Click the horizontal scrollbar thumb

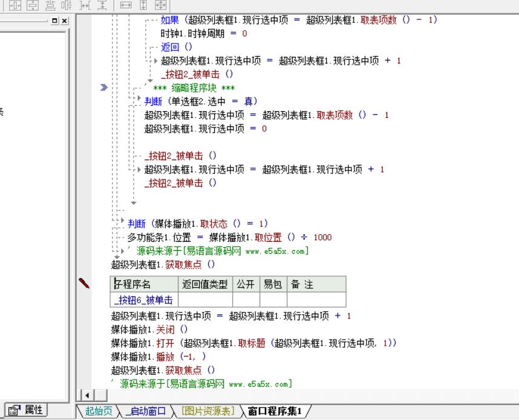click(101, 395)
